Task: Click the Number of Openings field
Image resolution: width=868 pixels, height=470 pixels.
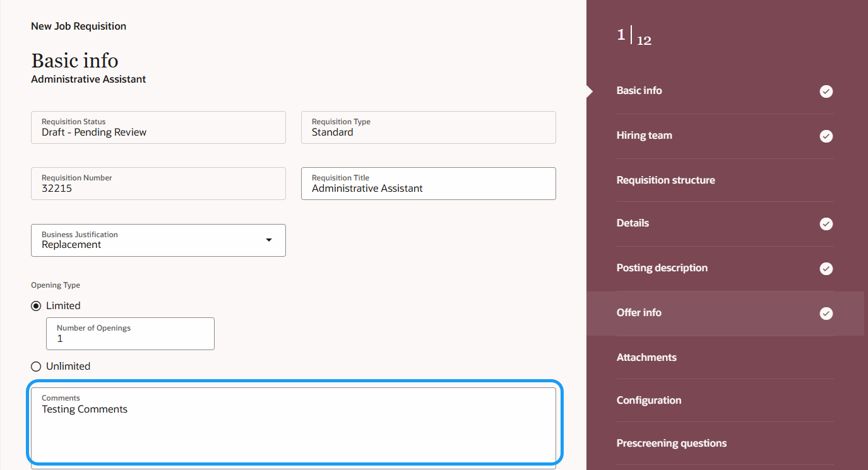Action: coord(130,334)
